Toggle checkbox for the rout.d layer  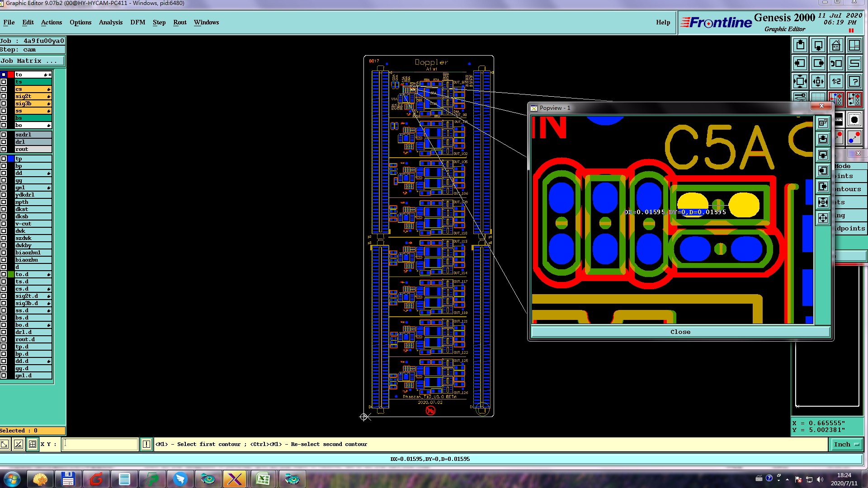4,339
